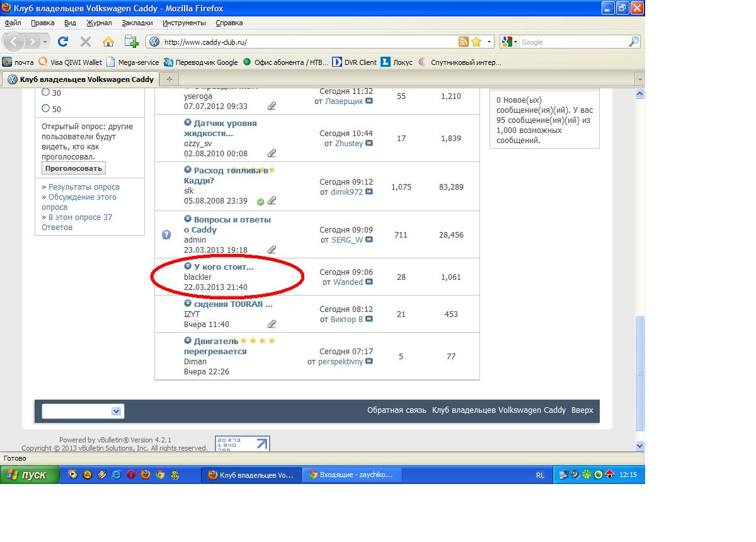Open last post arrow next to Лазерщик
Screen dimensions: 756x542
(369, 101)
